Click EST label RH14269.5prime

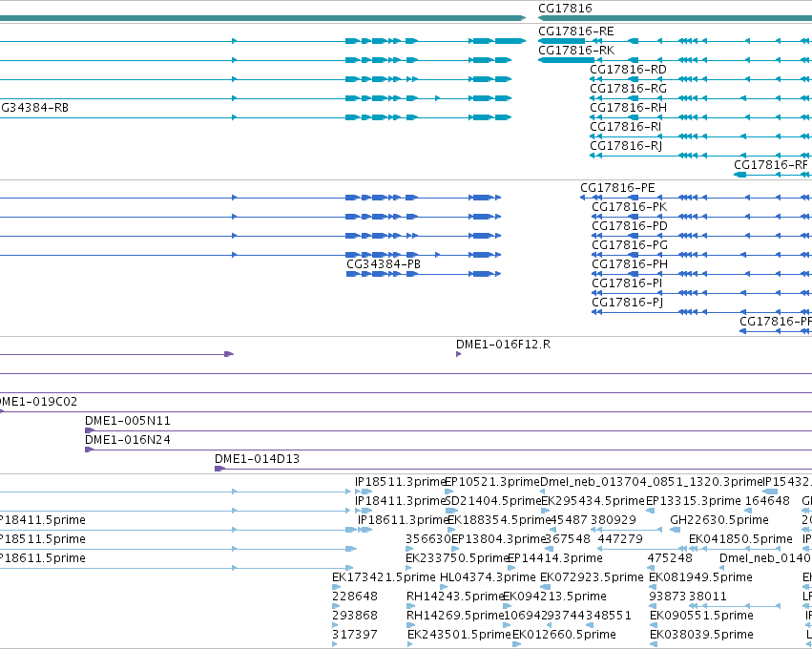[x=455, y=616]
